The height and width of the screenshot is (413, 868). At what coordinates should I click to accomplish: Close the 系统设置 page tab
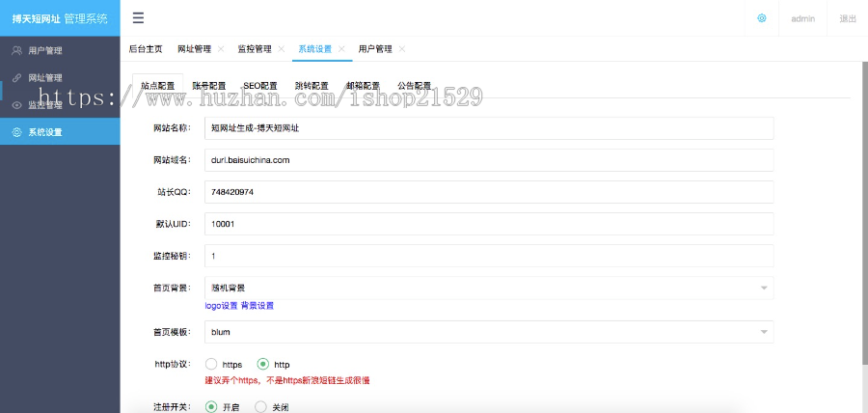click(341, 48)
